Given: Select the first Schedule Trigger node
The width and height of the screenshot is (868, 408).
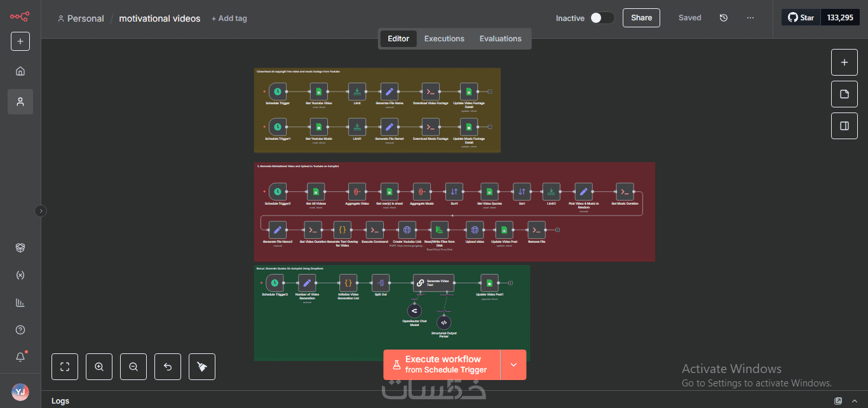Looking at the screenshot, I should coord(277,92).
